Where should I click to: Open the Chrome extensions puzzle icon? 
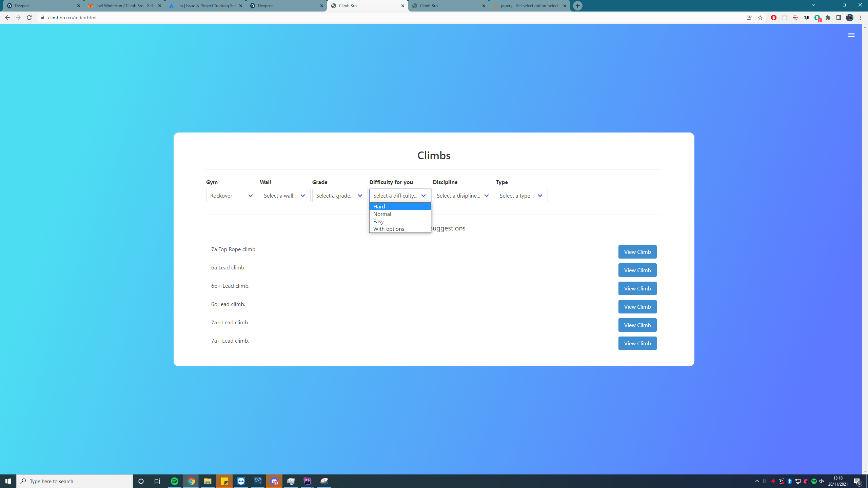pos(828,18)
